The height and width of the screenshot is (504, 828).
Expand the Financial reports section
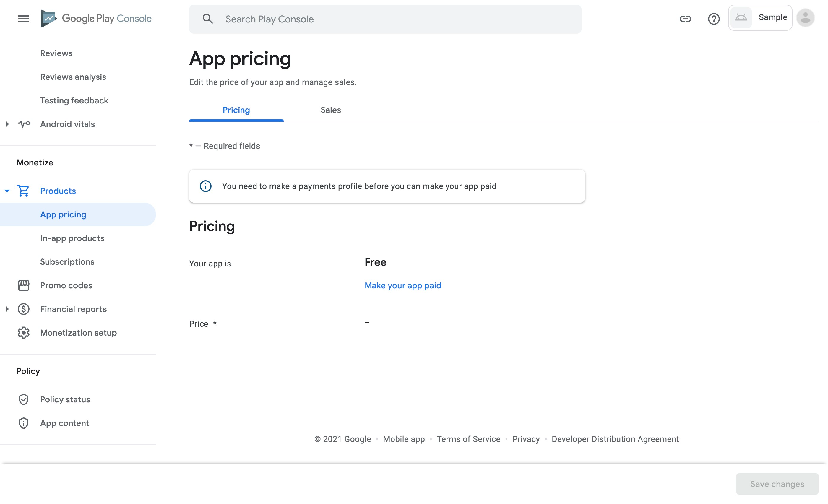pyautogui.click(x=7, y=309)
